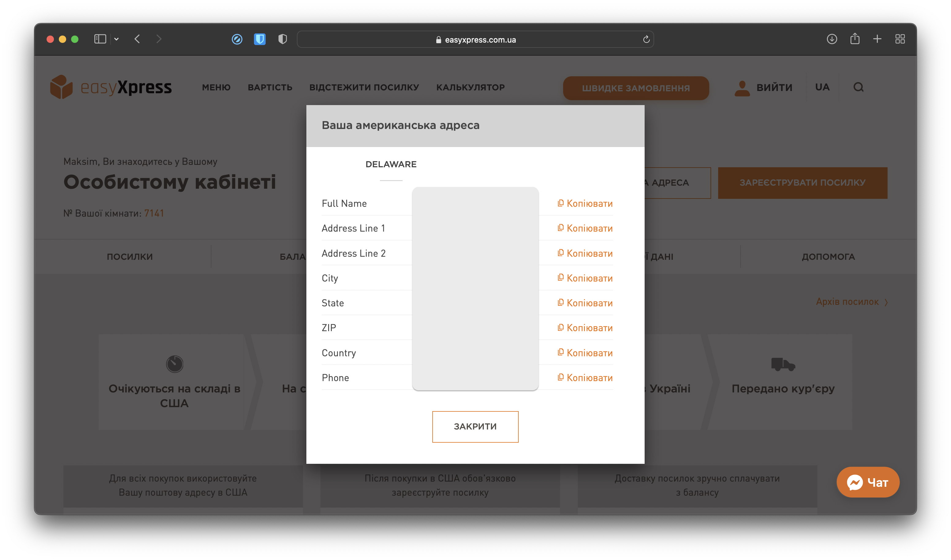Screen dimensions: 951x560
Task: Open the Bitwarden shield extension icon
Action: 260,39
